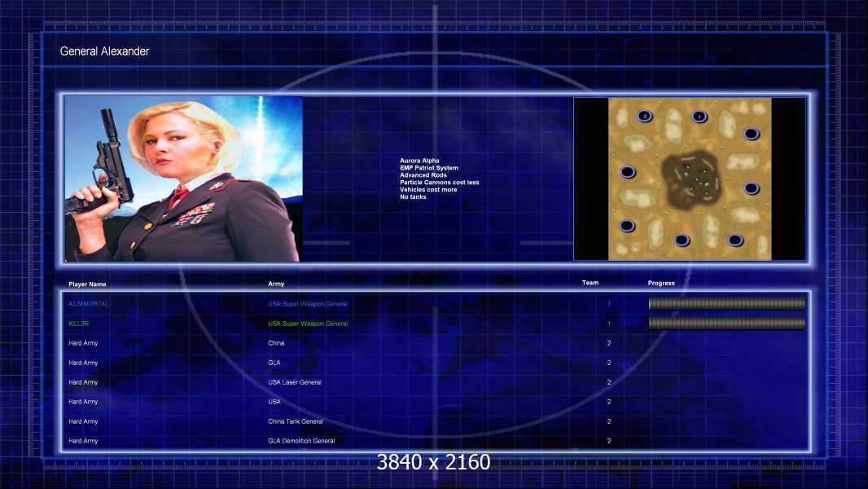
Task: Click ALIMMORTAL's 'USA Super Weapon General' army
Action: (308, 304)
